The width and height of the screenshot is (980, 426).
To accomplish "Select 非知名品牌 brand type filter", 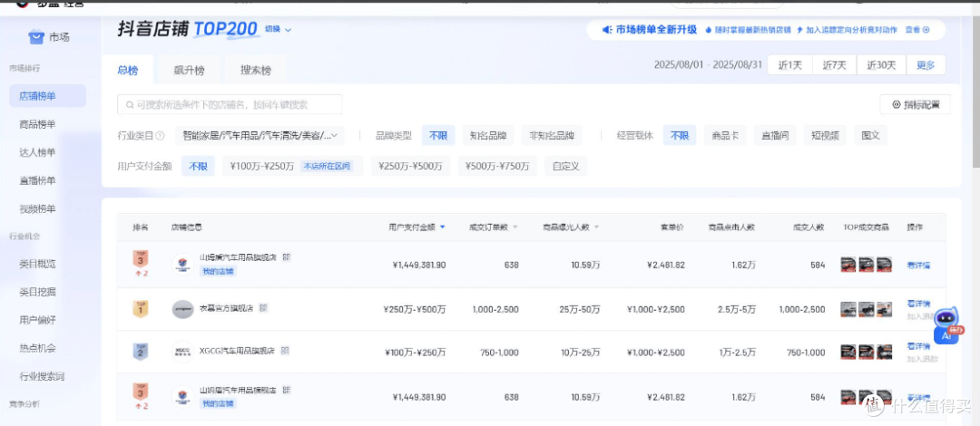I will [x=552, y=136].
